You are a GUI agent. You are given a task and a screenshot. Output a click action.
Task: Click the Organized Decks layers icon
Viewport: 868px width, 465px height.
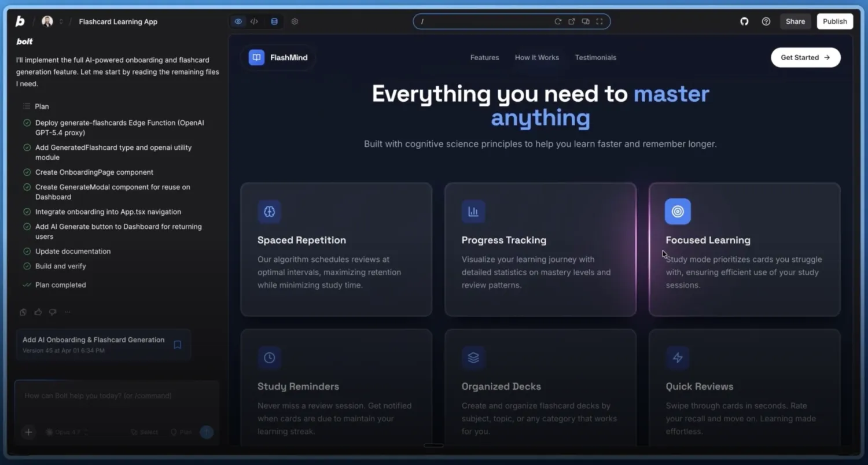(x=473, y=358)
